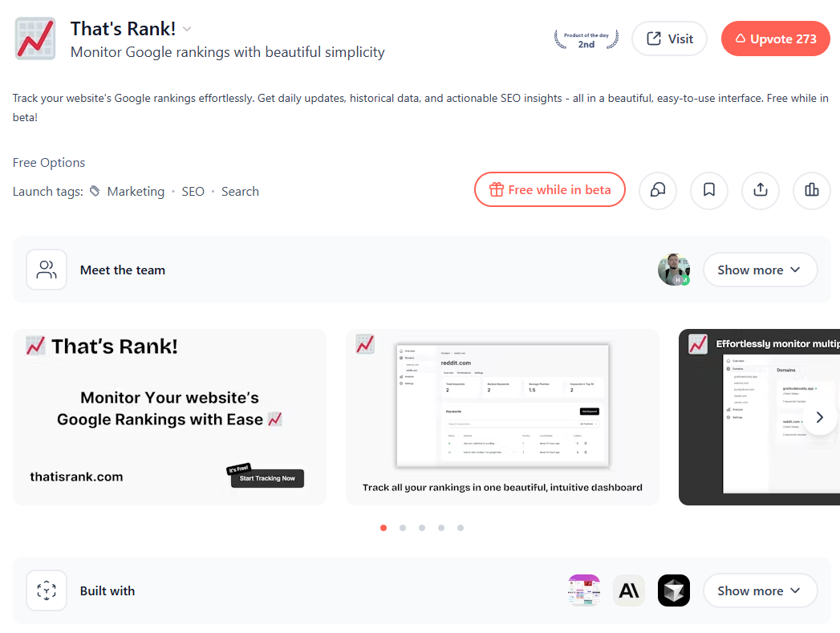This screenshot has width=840, height=633.
Task: Click the Visit button
Action: coord(669,39)
